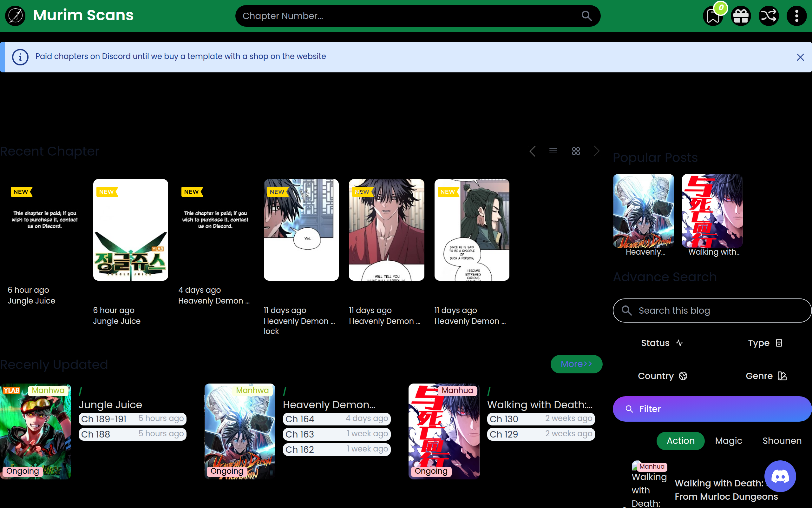Dismiss the paid chapters notice banner
The width and height of the screenshot is (812, 508).
(x=800, y=57)
